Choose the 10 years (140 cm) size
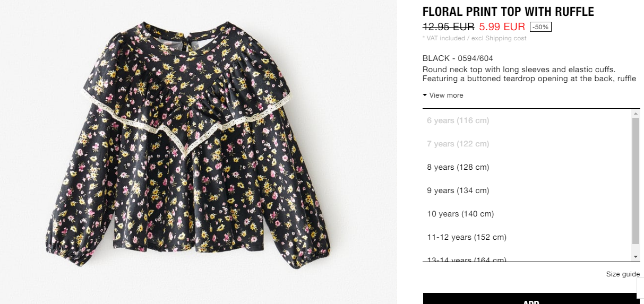Screen dimensions: 644x304 527,214
